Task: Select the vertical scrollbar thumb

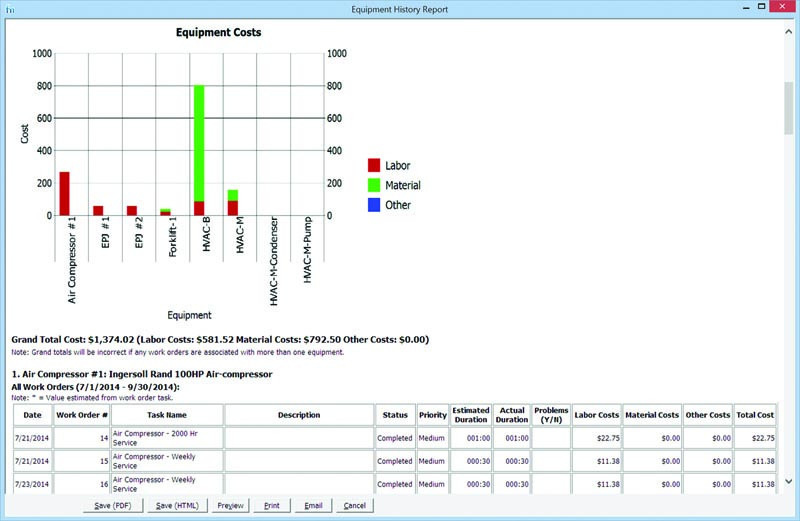Action: (x=788, y=108)
